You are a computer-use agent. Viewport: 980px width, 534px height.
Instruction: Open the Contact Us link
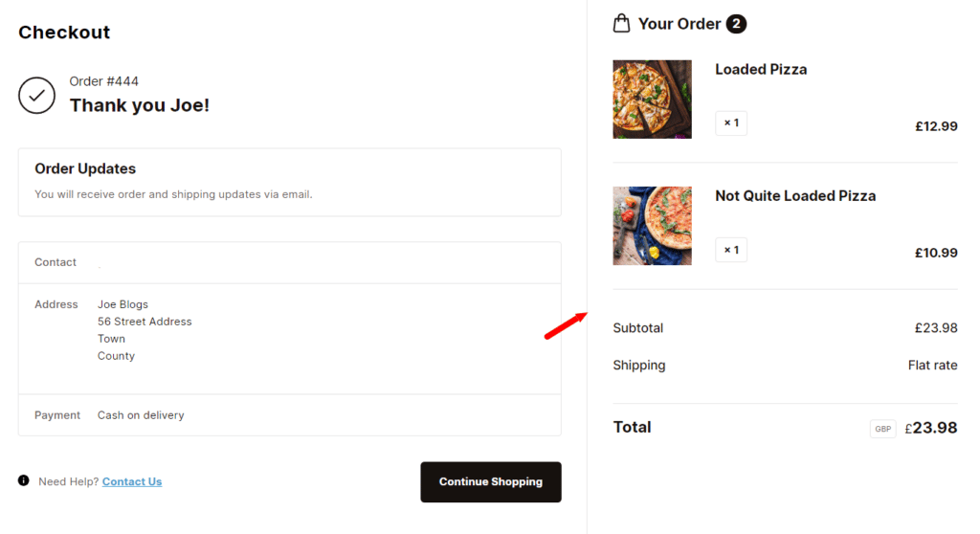(x=132, y=482)
